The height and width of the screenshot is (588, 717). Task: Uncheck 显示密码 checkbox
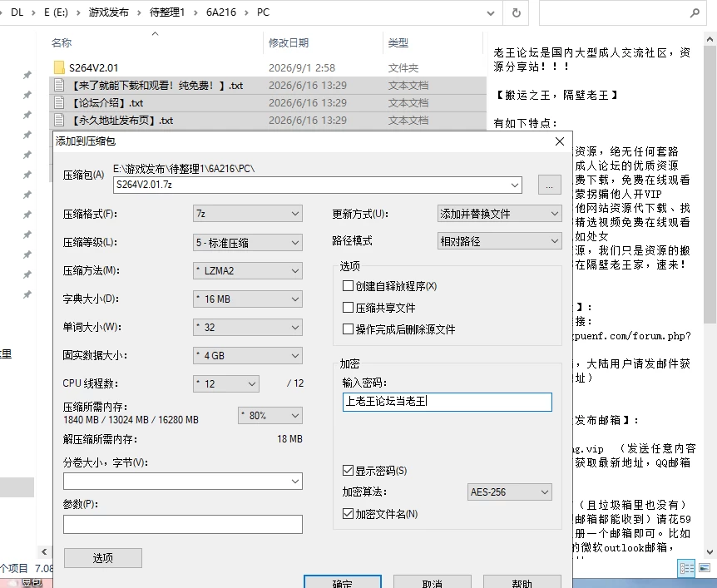348,471
